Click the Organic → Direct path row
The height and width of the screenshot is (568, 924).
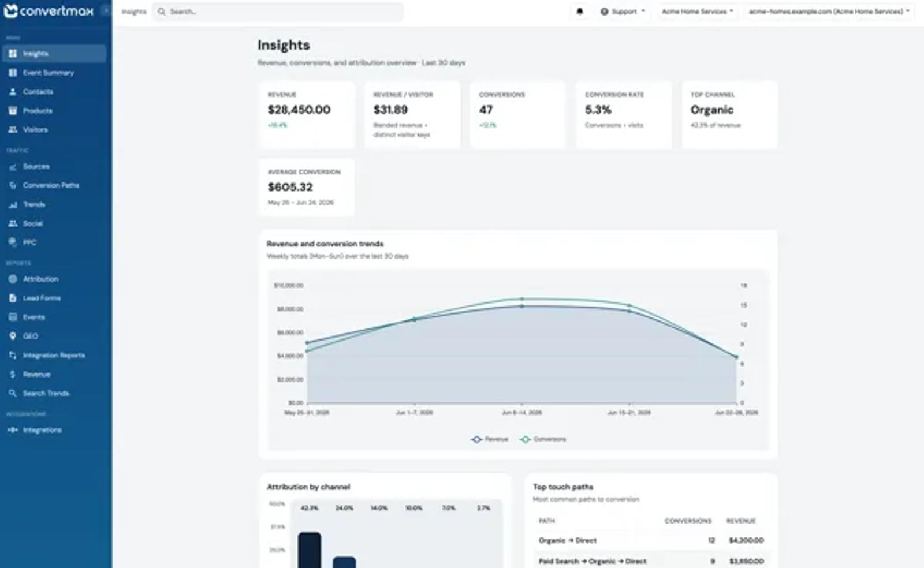pos(651,541)
